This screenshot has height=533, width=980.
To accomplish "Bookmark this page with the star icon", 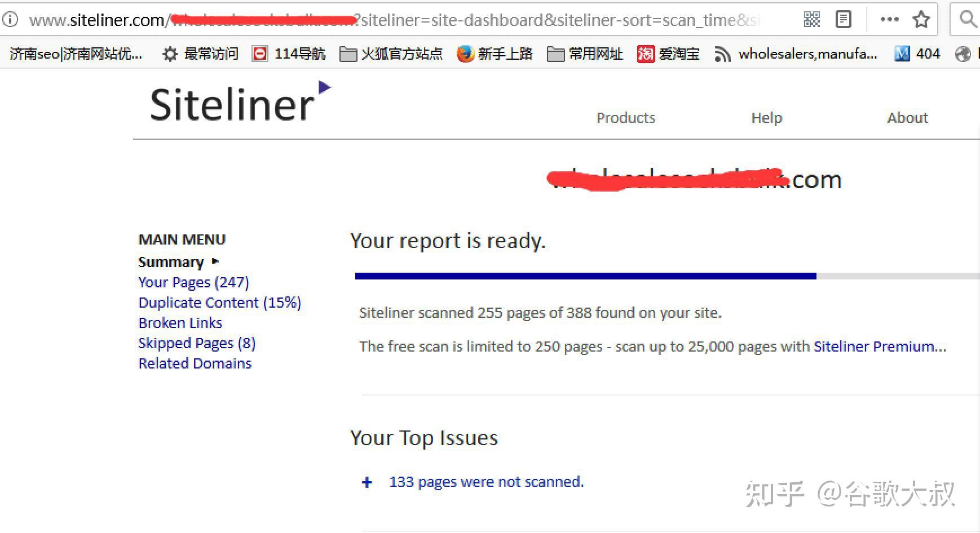I will 921,20.
